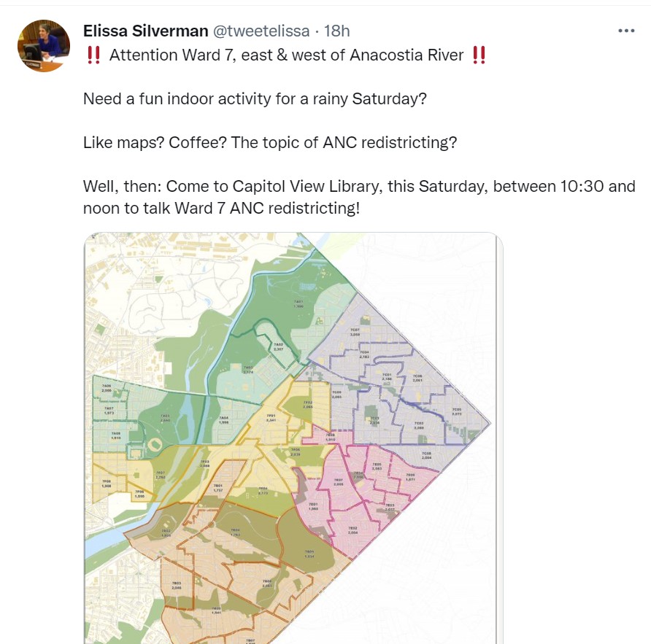
Task: Click the 7C07 purple district label
Action: click(355, 332)
